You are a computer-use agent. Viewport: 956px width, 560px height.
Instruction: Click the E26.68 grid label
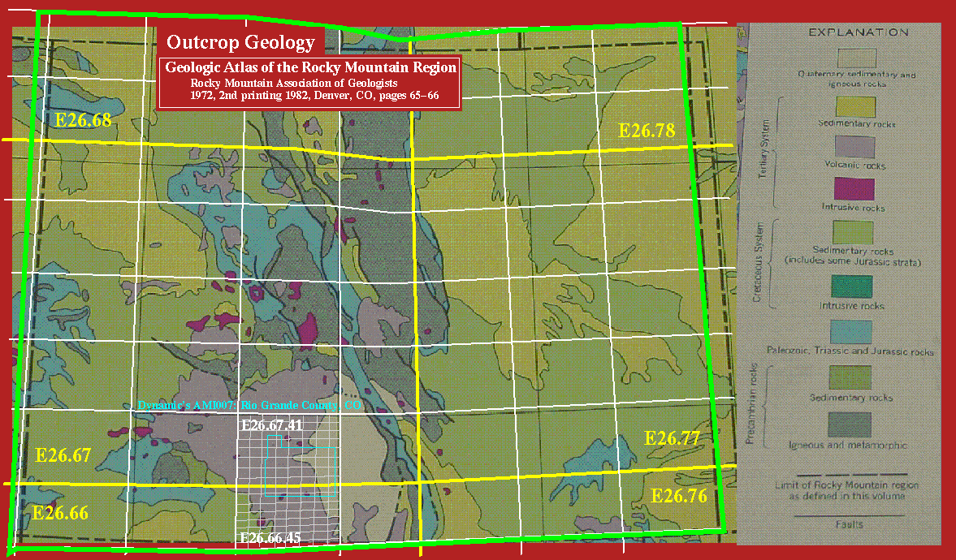82,121
